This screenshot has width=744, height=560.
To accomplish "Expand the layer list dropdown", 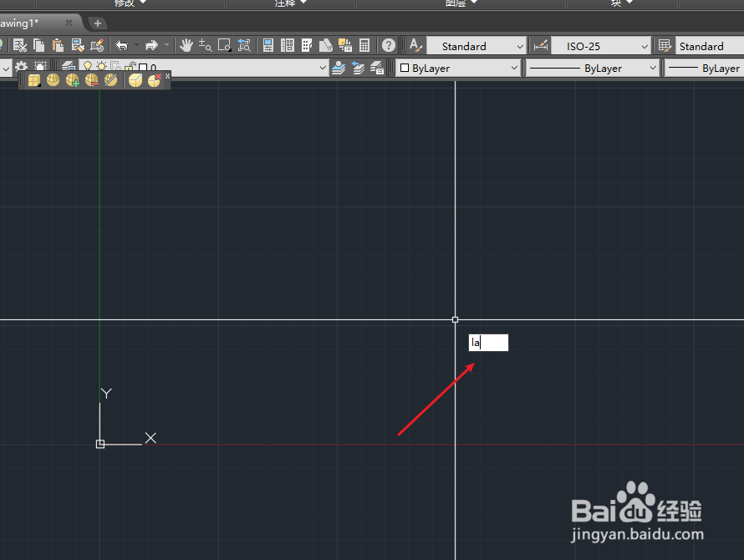I will point(323,68).
